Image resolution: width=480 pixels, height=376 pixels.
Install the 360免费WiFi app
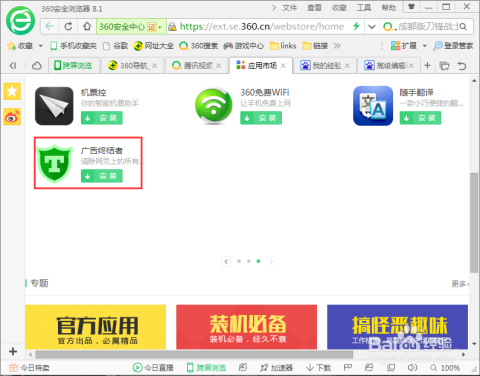point(261,118)
